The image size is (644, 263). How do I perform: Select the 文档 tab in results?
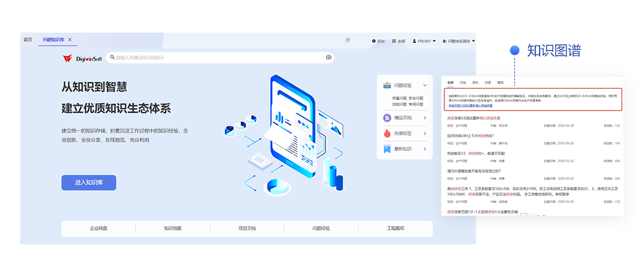(463, 83)
